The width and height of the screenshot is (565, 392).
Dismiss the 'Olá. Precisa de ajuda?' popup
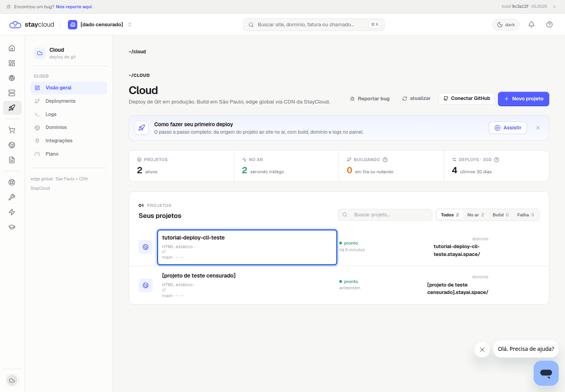coord(482,350)
